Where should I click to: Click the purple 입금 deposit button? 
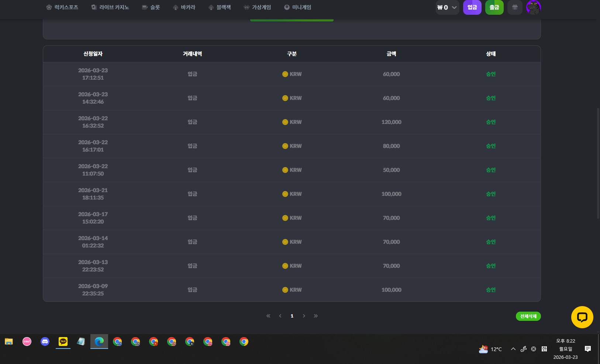pos(472,7)
